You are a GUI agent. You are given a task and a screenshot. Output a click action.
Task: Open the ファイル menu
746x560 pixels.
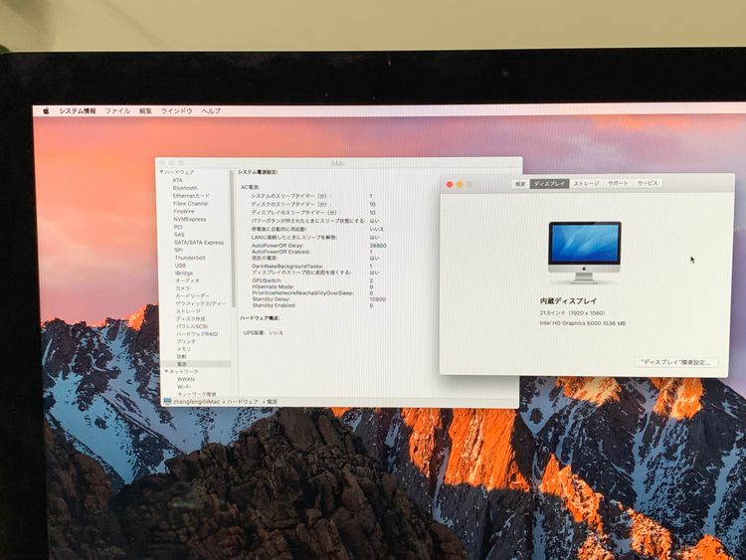pos(117,110)
